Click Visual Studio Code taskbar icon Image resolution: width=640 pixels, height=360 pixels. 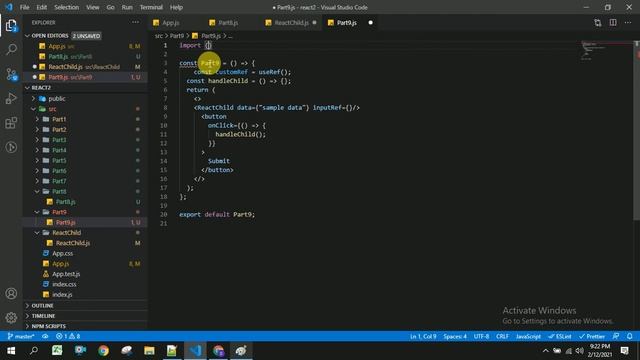coord(195,351)
